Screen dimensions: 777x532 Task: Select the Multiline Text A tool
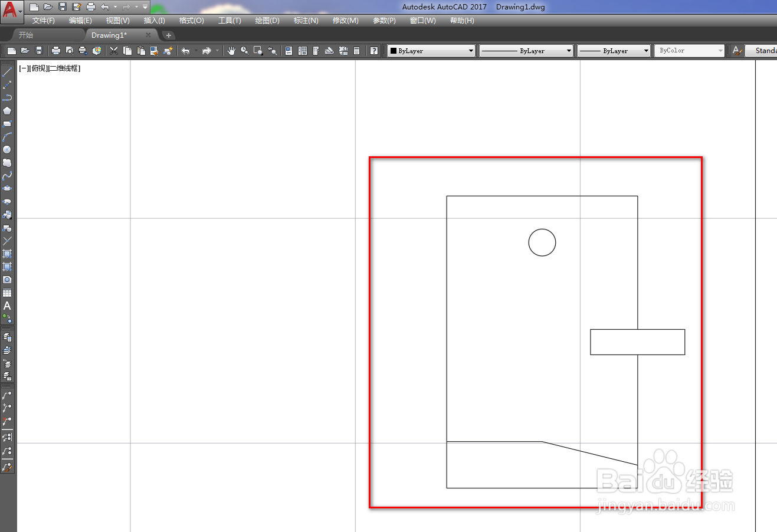coord(7,306)
